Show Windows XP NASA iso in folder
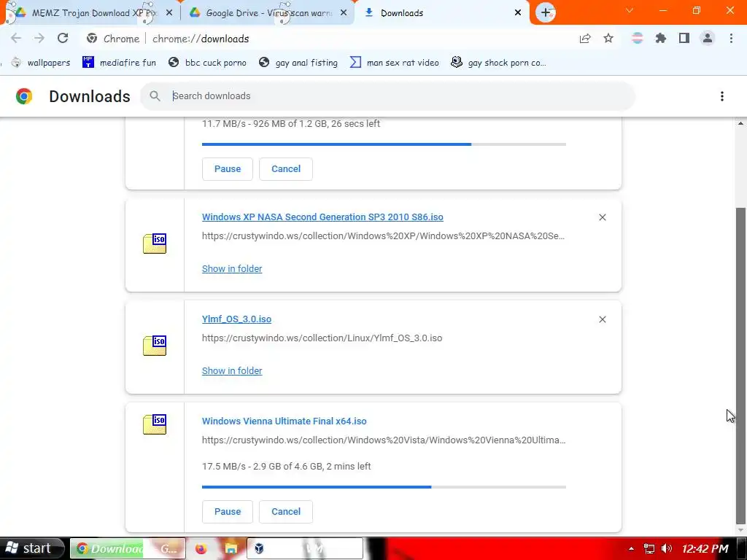This screenshot has height=560, width=747. click(x=232, y=268)
